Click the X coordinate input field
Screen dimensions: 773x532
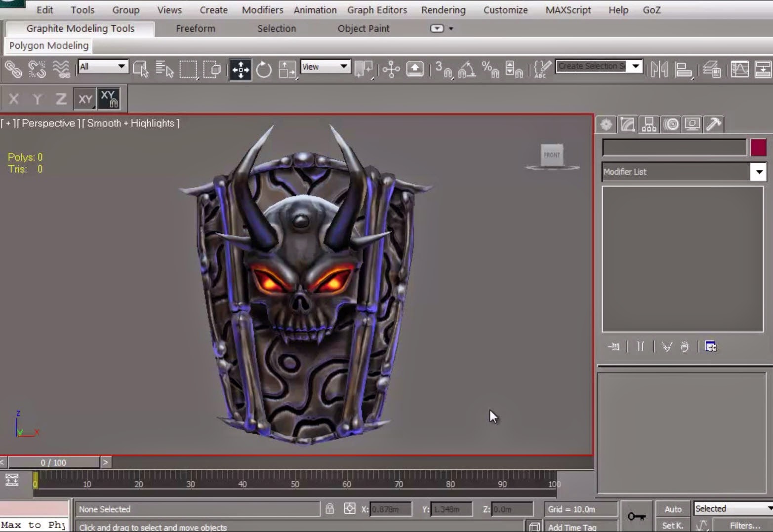(390, 509)
